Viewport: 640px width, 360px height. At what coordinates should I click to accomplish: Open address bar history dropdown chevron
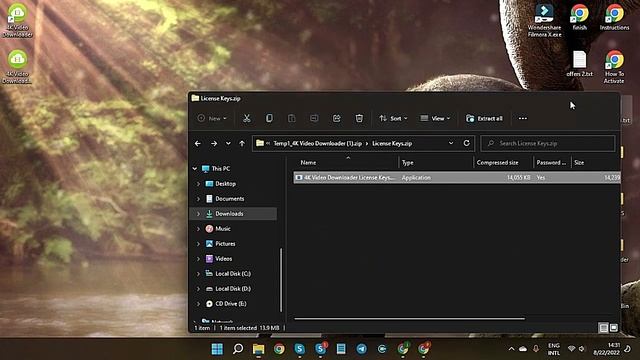pos(451,143)
